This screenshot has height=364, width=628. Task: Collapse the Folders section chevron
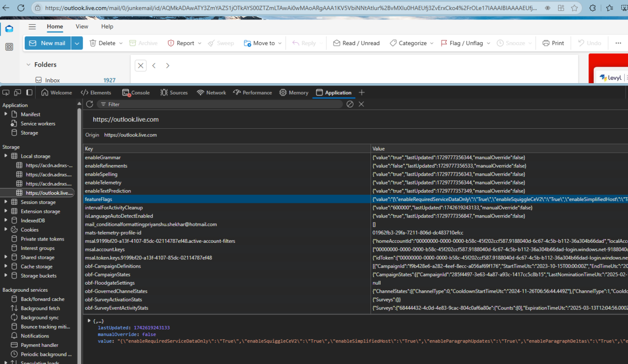coord(29,65)
